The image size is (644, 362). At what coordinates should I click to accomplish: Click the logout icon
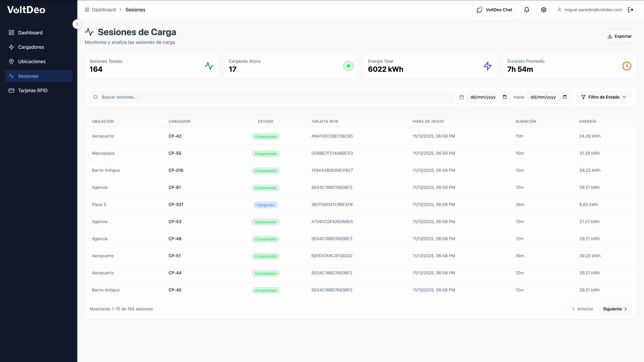(x=631, y=10)
